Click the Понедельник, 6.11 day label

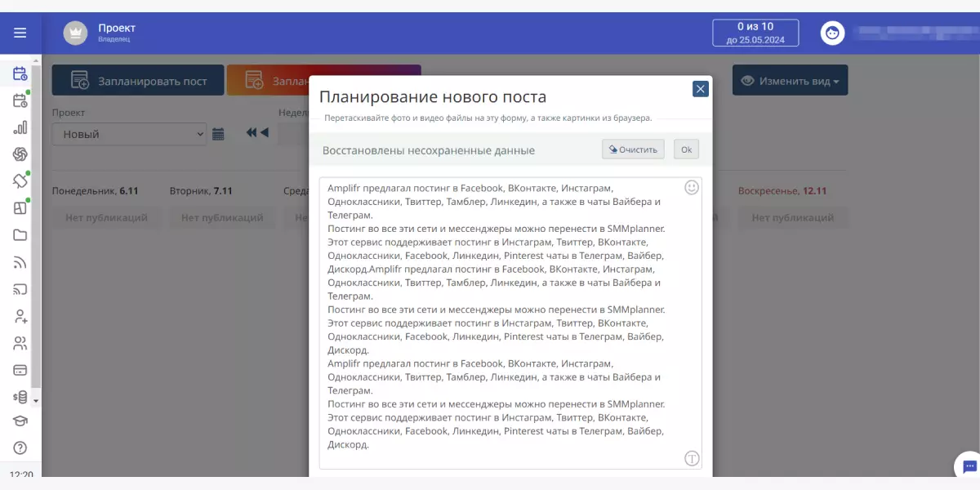coord(95,191)
